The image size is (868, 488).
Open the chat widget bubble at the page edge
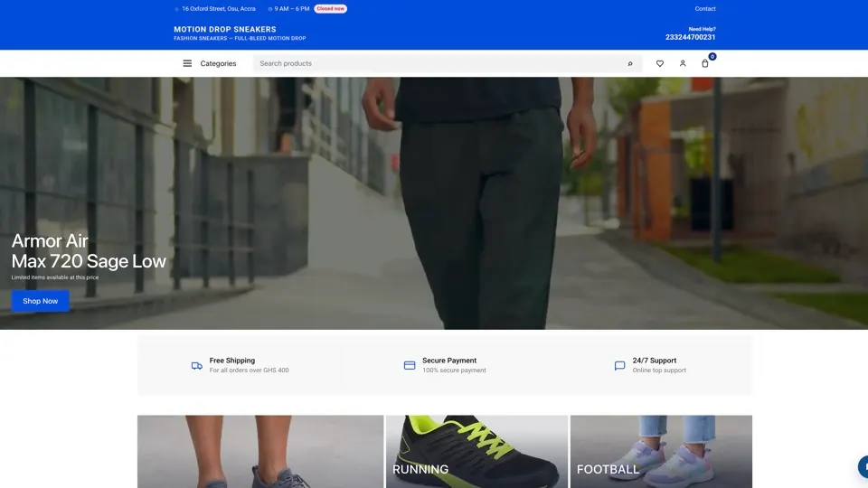point(863,466)
